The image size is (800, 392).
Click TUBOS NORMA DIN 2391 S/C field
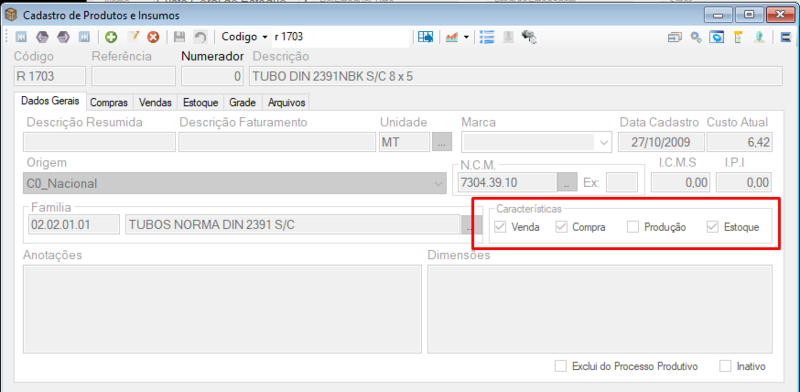293,225
